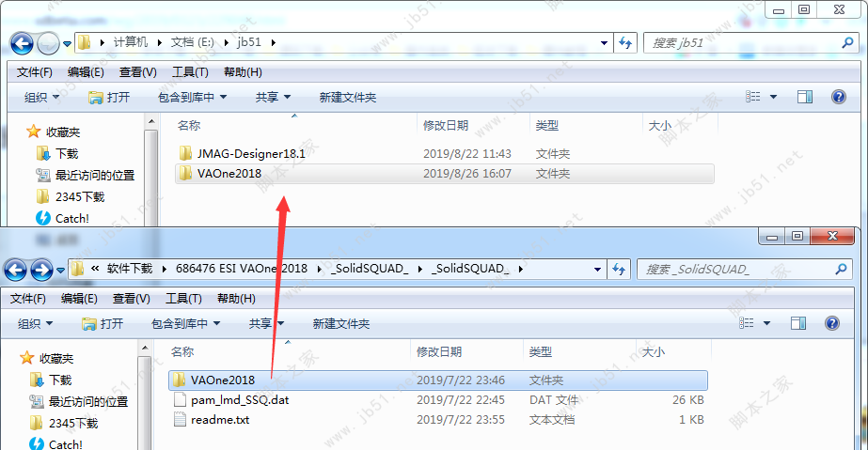868x450 pixels.
Task: Click 文档 (E:) in the jb51 address bar
Action: pos(192,42)
